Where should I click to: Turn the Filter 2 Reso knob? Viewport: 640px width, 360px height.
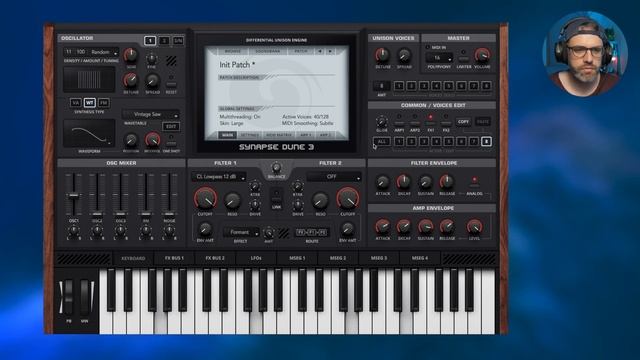(x=320, y=200)
